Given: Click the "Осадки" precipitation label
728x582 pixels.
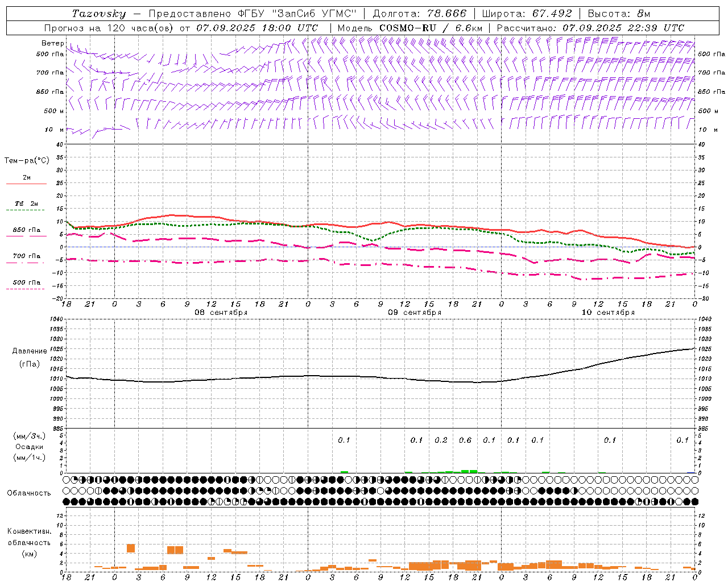Looking at the screenshot, I should tap(30, 447).
